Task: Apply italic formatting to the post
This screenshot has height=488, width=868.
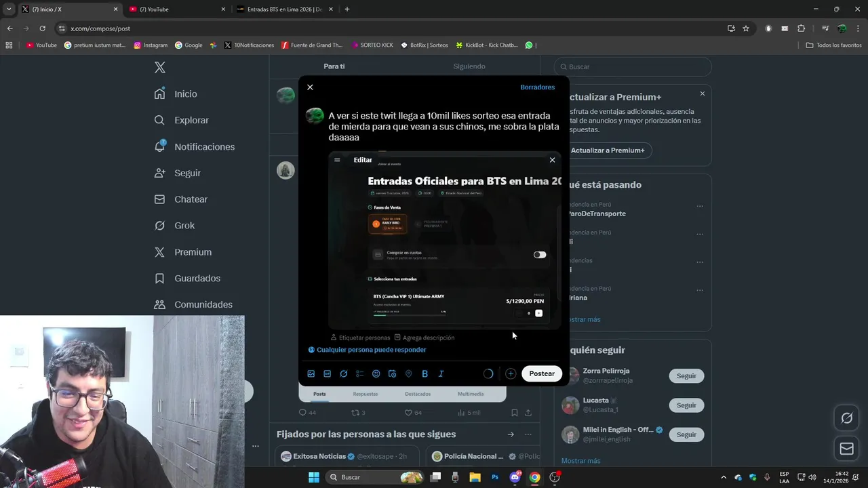Action: (441, 373)
